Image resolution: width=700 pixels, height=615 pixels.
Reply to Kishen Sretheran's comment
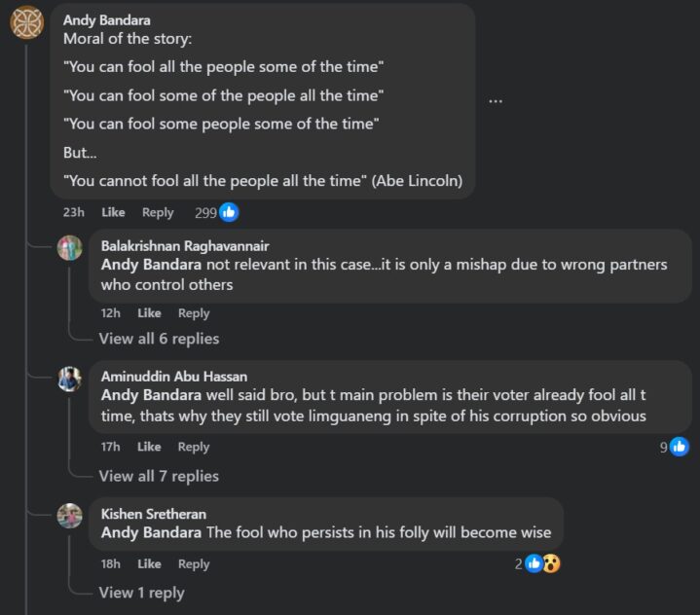click(194, 563)
